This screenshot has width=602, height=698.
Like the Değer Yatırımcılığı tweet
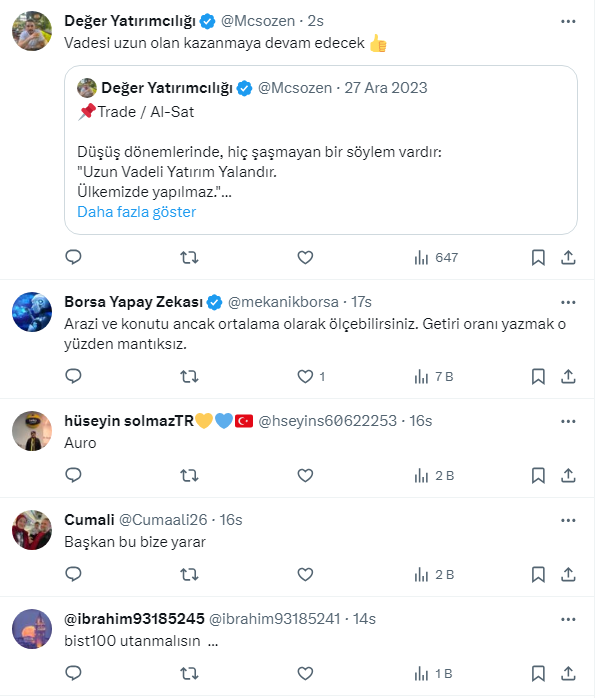306,257
